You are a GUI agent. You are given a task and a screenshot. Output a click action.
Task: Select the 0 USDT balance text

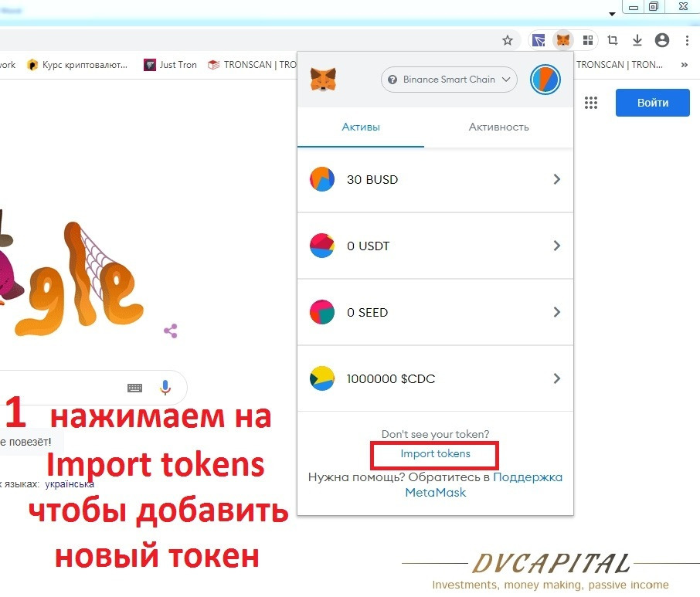pyautogui.click(x=368, y=246)
